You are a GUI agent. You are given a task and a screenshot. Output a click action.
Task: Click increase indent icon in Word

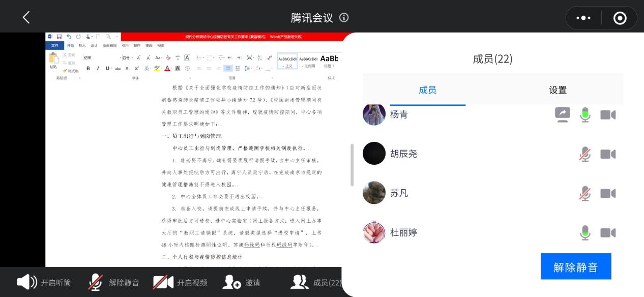point(240,57)
